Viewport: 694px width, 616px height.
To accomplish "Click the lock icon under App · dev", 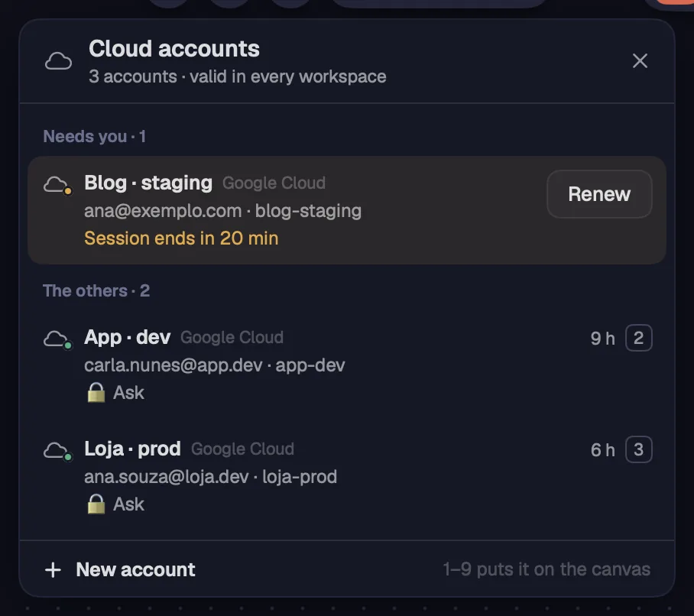I will 96,393.
